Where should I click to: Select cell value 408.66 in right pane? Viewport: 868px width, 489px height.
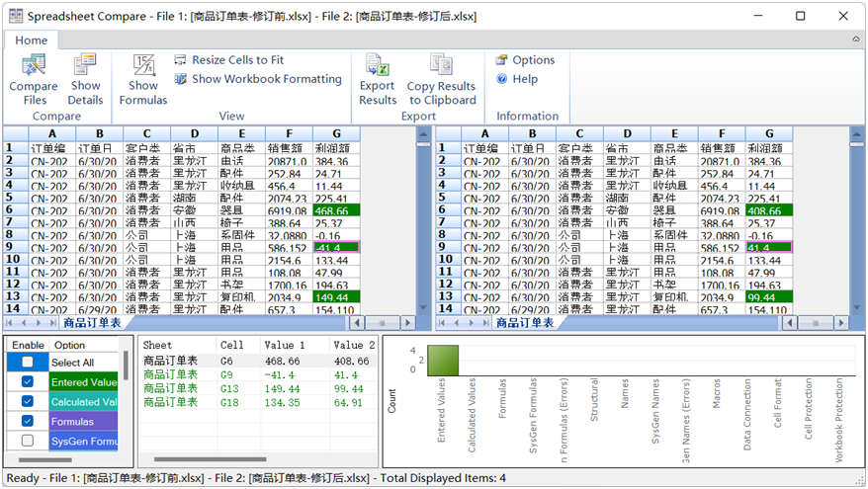[x=769, y=210]
